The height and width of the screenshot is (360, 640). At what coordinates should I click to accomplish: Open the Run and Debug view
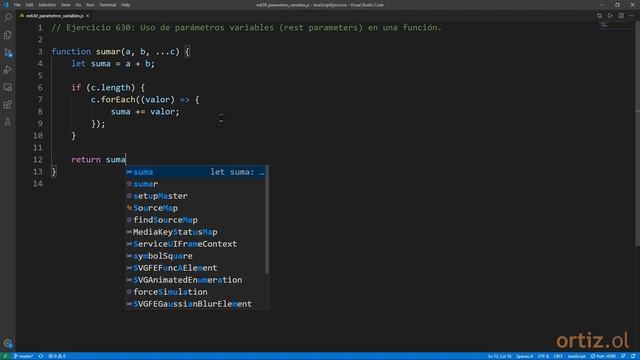tap(8, 70)
